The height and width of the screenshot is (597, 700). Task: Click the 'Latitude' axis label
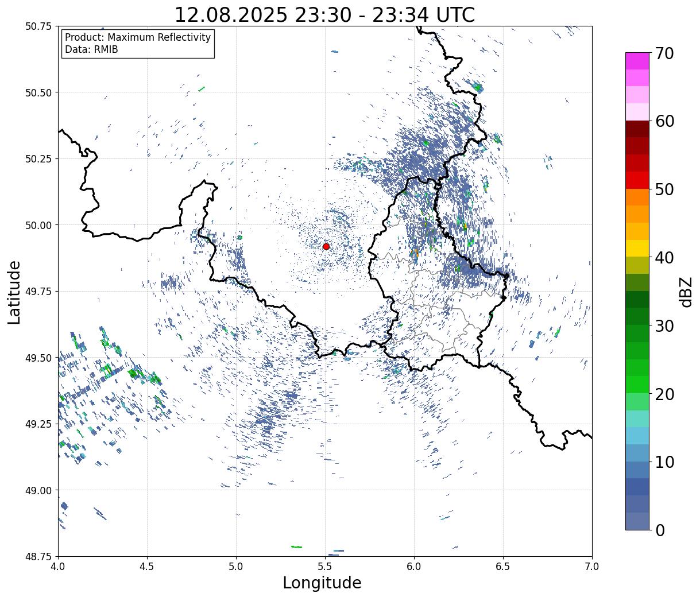click(x=14, y=292)
